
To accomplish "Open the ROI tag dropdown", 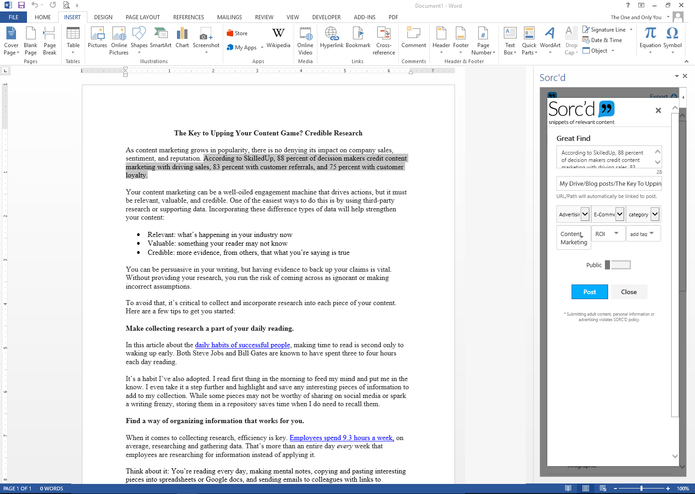I will [x=616, y=233].
